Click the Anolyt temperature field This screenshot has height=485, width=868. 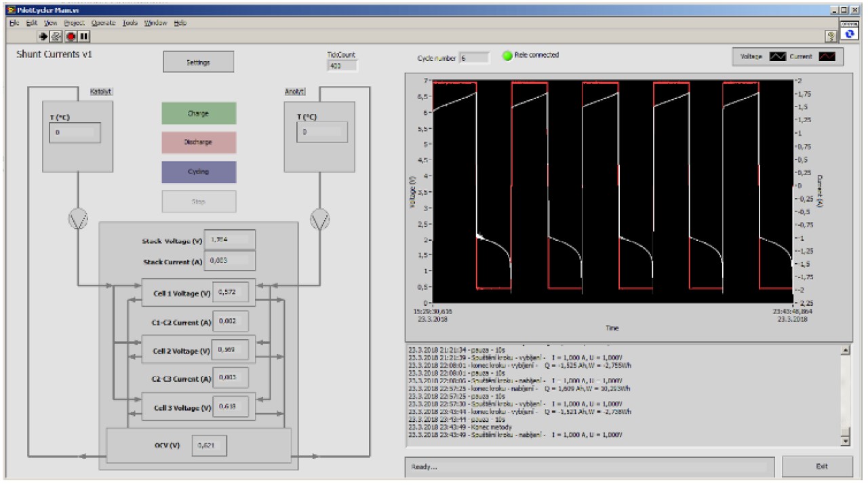pyautogui.click(x=322, y=132)
